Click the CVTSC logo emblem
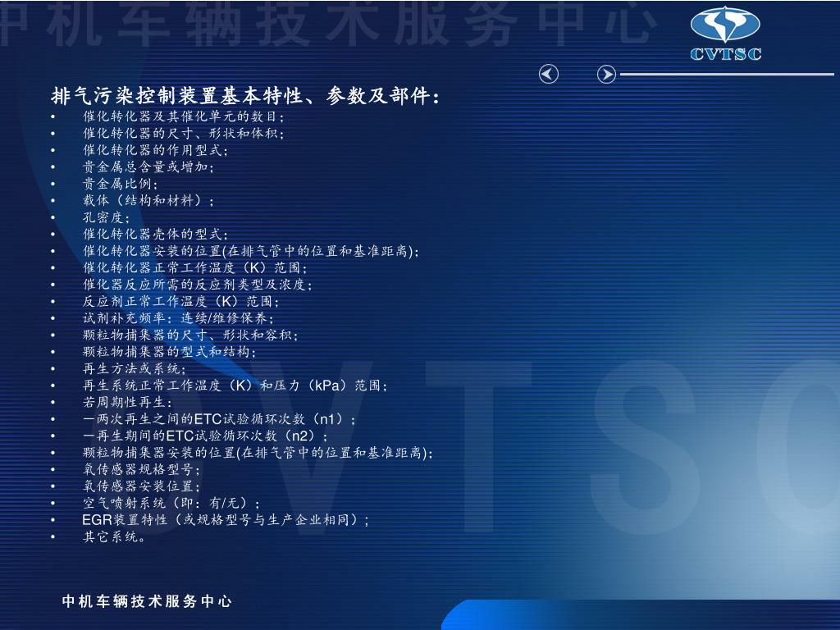The width and height of the screenshot is (840, 630). tap(725, 24)
